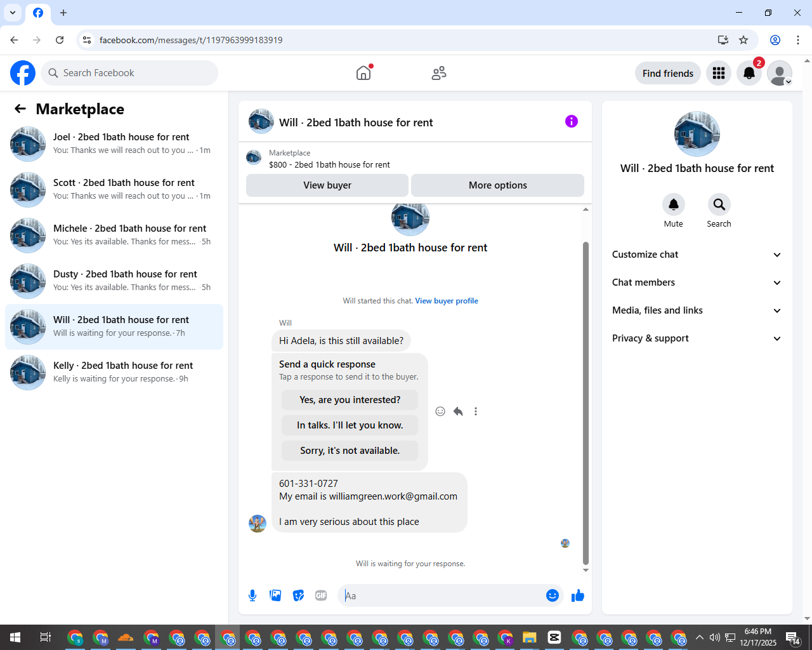This screenshot has width=812, height=650.
Task: Open notifications bell with 2 alerts
Action: (x=749, y=73)
